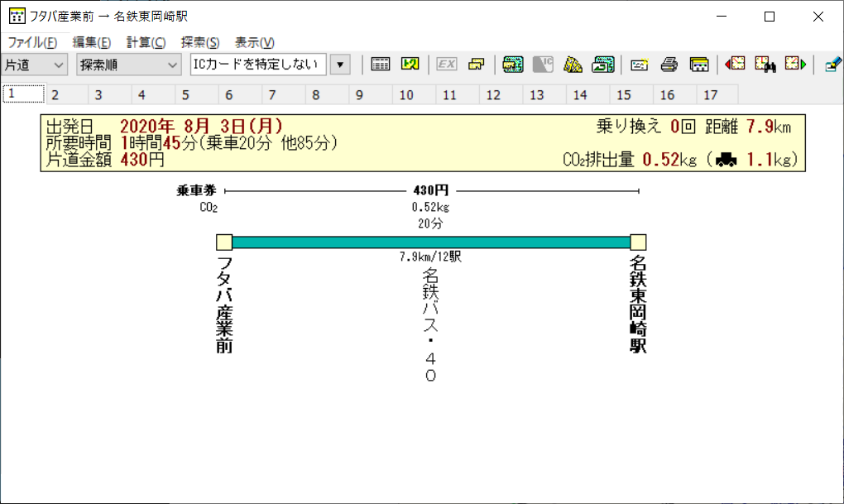Select route tab 11
Image resolution: width=844 pixels, height=504 pixels.
coord(458,95)
